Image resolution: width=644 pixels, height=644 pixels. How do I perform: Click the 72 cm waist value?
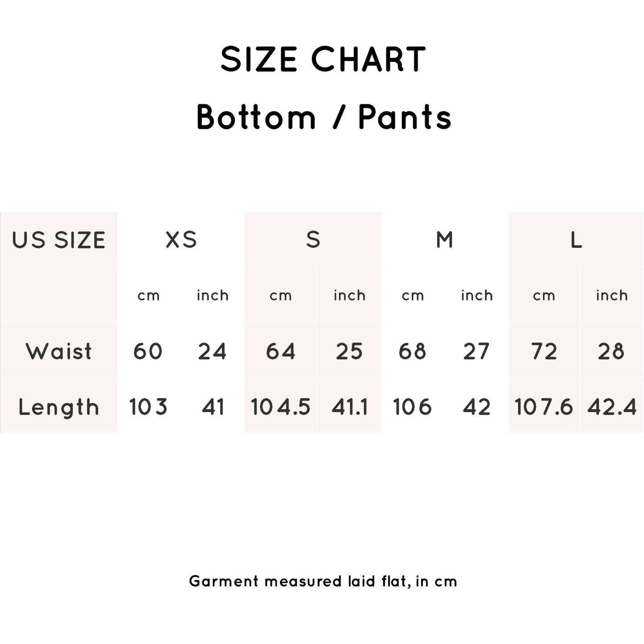coord(544,351)
